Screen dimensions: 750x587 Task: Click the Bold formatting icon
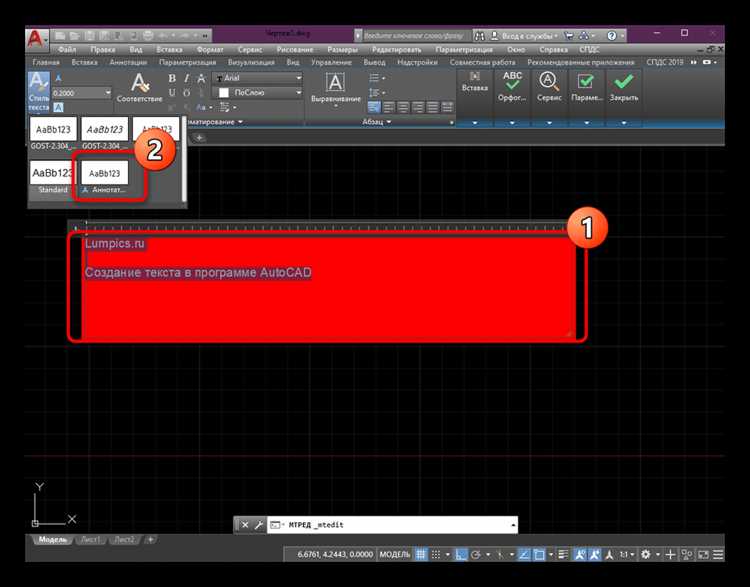[x=172, y=78]
